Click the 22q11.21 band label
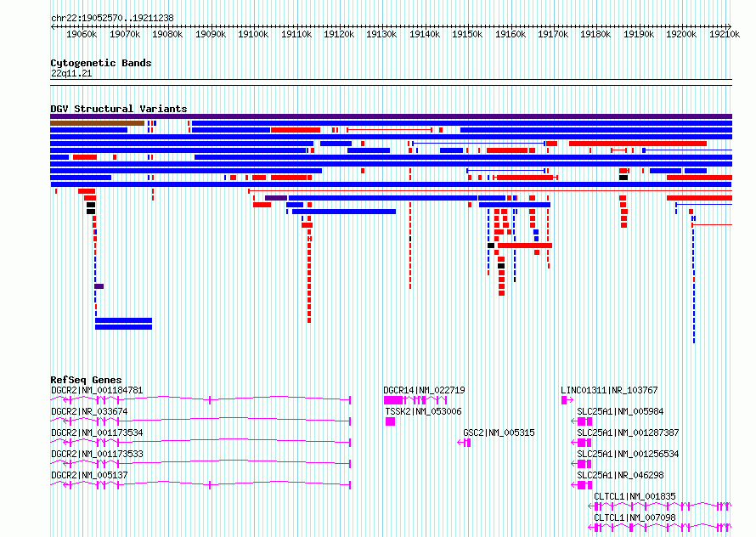Viewport: 756px width, 537px height. (71, 73)
